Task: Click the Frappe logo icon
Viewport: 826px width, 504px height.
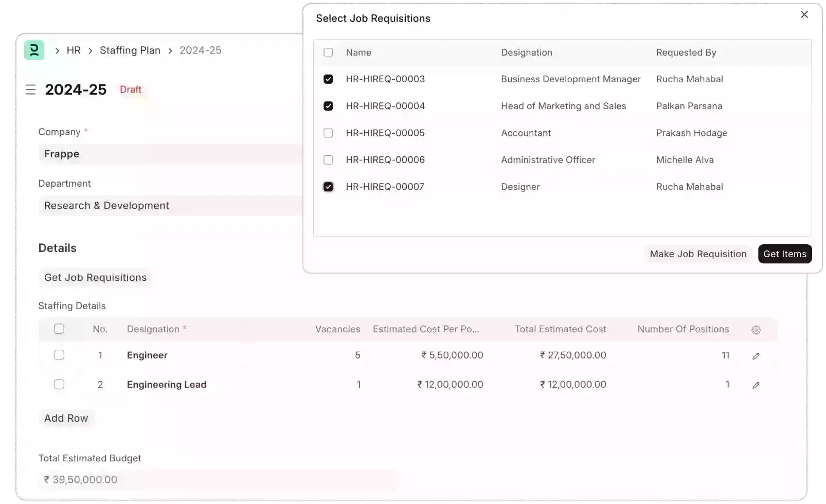Action: coord(34,50)
